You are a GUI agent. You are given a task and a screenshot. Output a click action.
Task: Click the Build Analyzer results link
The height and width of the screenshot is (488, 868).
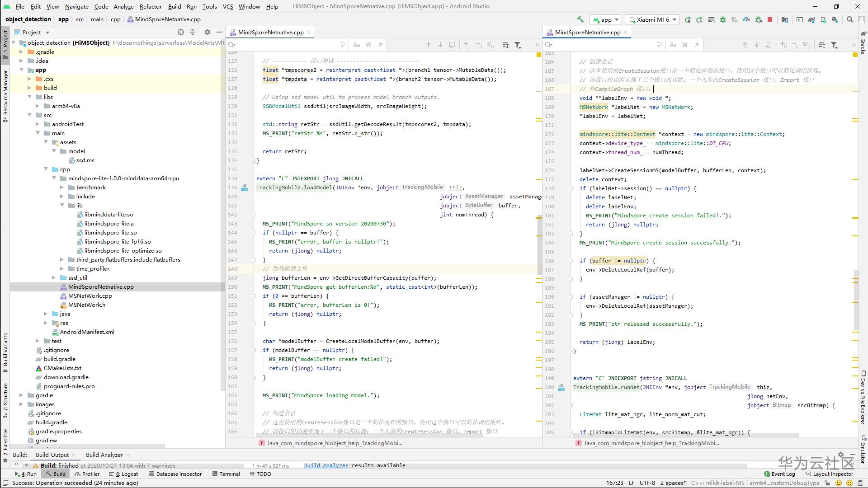point(326,465)
